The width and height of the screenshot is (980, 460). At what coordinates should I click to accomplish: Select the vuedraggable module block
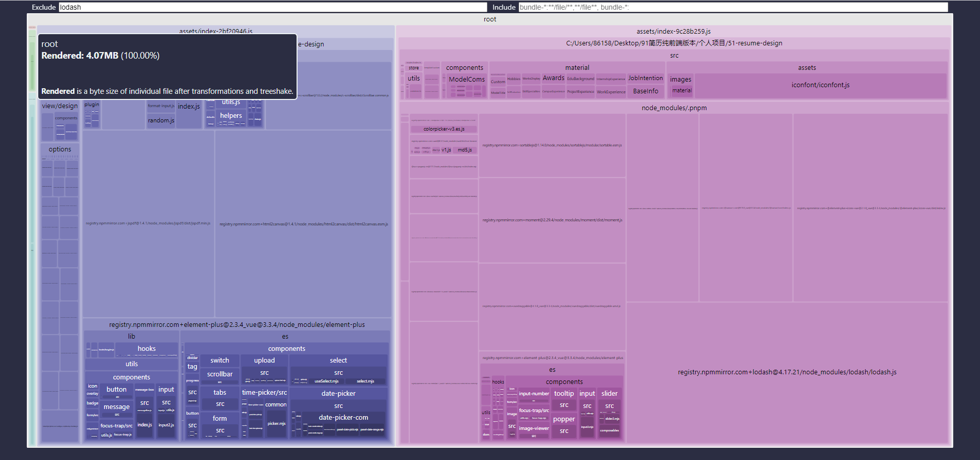552,306
